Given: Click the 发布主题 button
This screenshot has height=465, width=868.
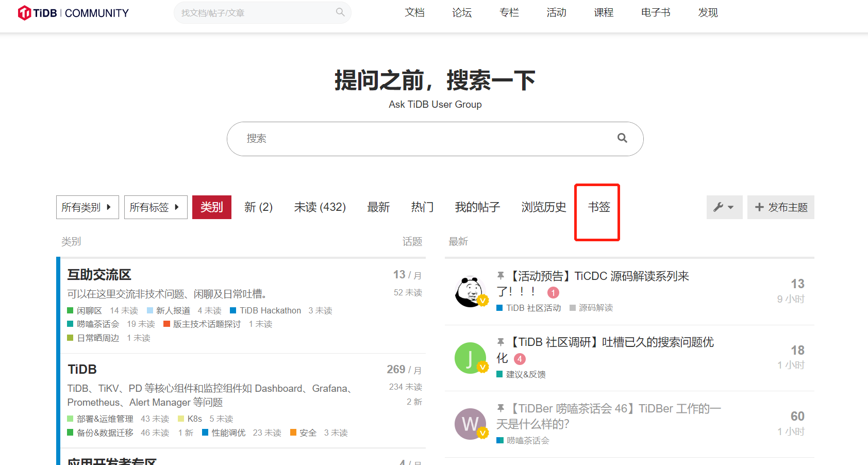Looking at the screenshot, I should tap(781, 207).
